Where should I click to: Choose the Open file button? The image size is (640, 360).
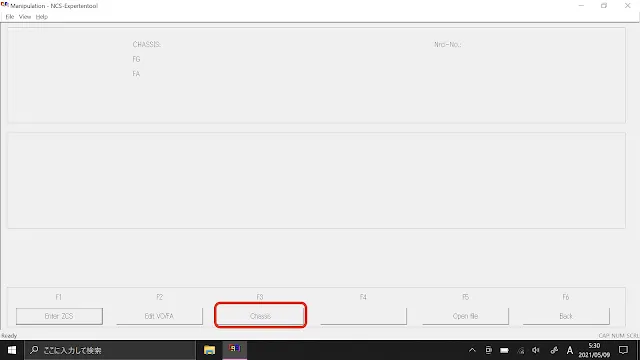[x=465, y=316]
